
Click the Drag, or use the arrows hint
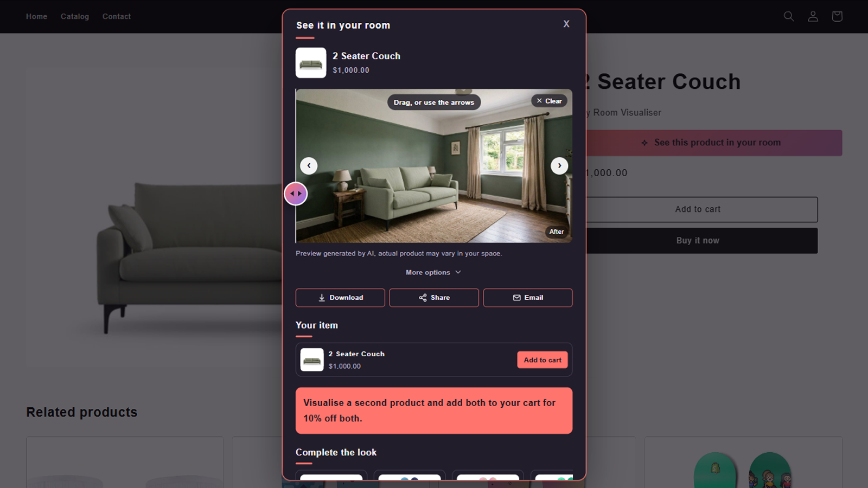434,102
